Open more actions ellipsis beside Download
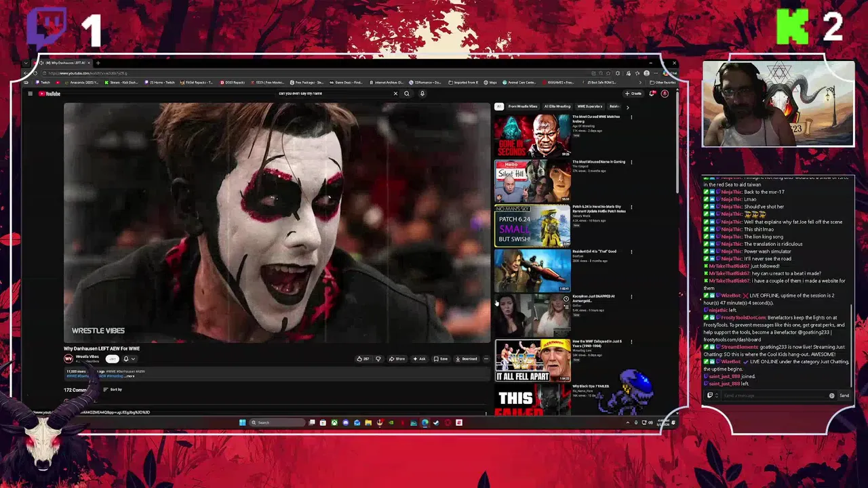The height and width of the screenshot is (488, 868). (486, 359)
